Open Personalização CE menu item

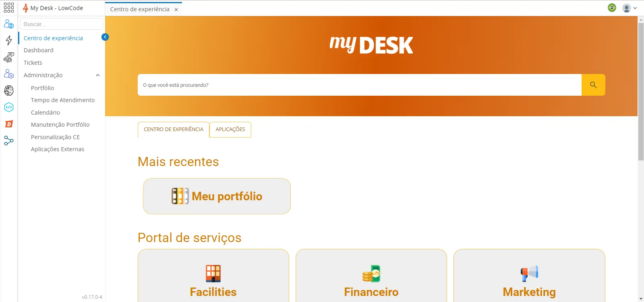(x=55, y=137)
